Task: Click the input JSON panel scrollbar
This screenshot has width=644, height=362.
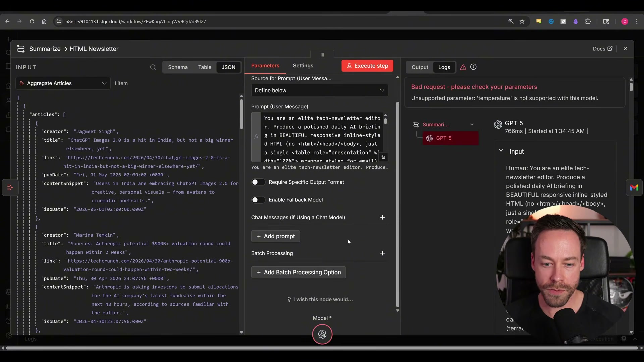Action: (241, 114)
